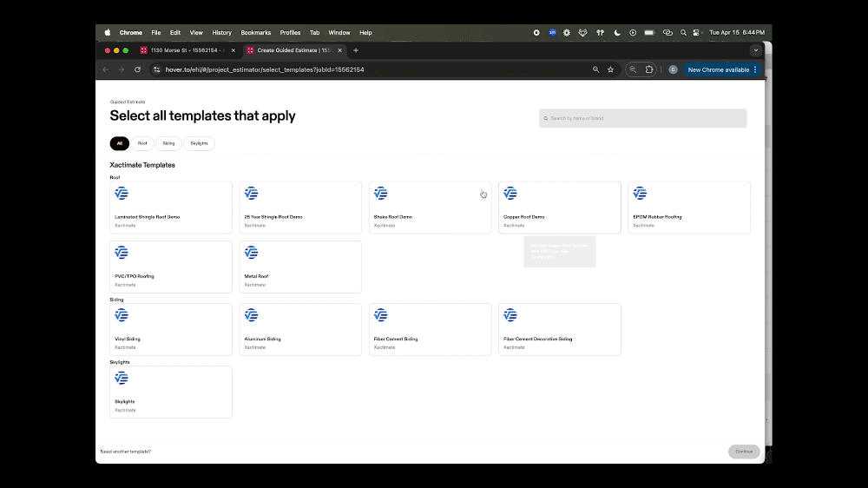Screen dimensions: 868x488
Task: Click the Continue button
Action: tap(744, 452)
